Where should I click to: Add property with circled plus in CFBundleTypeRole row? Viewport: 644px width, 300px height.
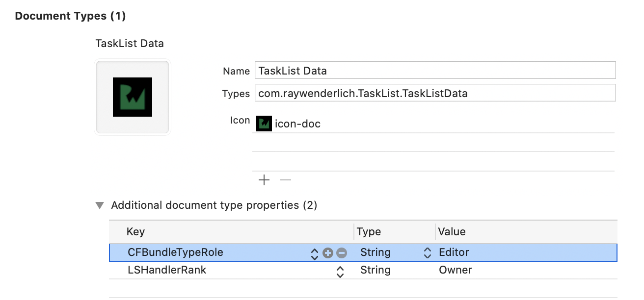tap(328, 253)
